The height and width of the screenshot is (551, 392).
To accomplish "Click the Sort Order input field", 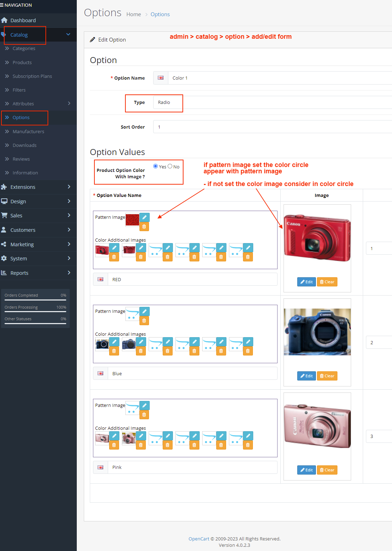I will coord(271,127).
